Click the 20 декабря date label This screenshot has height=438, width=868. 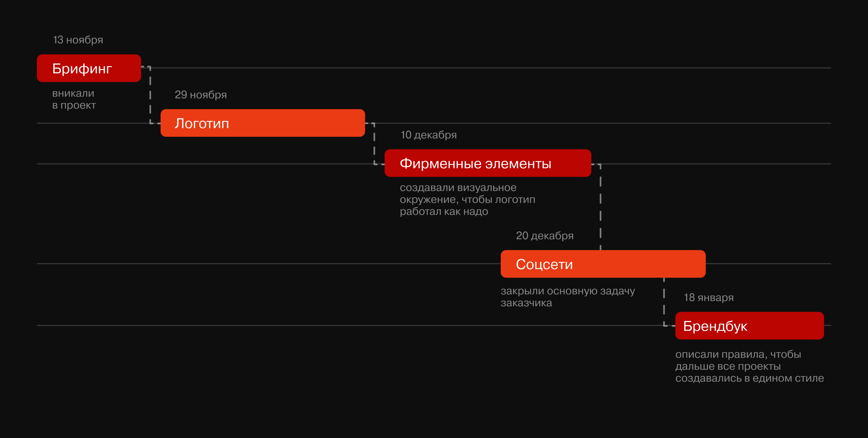tap(544, 236)
